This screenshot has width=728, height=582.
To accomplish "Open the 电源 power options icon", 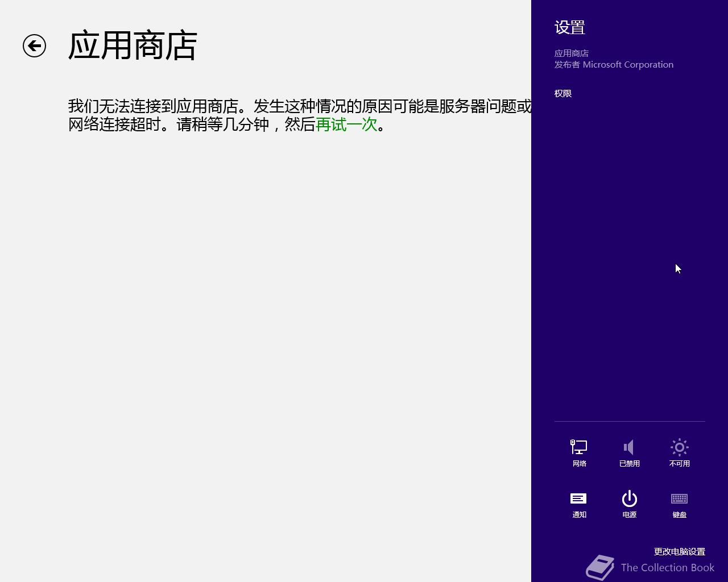I will (629, 504).
